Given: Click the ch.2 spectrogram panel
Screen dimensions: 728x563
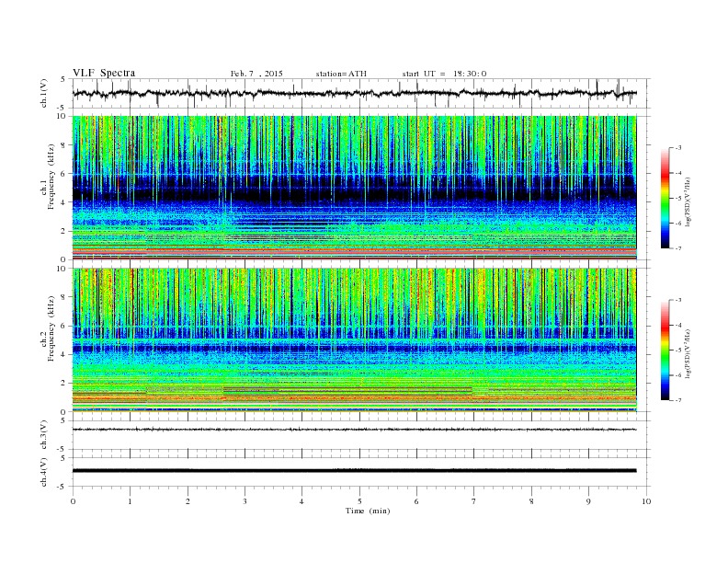Looking at the screenshot, I should coord(354,340).
